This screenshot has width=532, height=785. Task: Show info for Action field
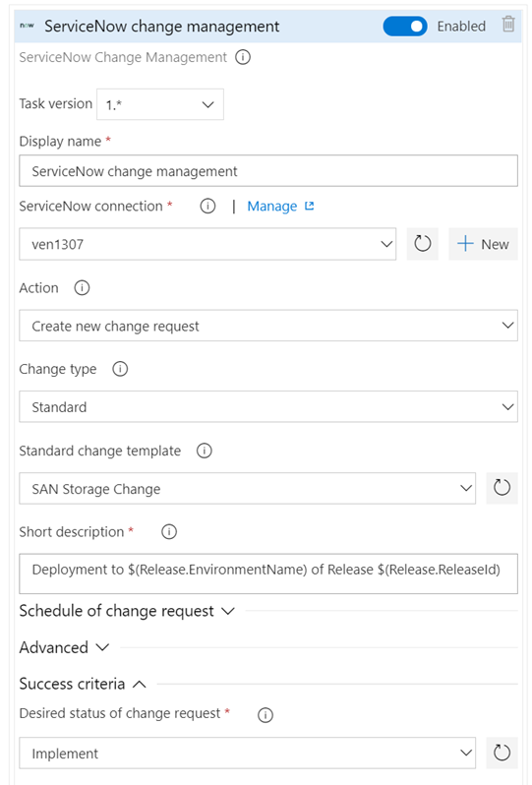(x=82, y=288)
